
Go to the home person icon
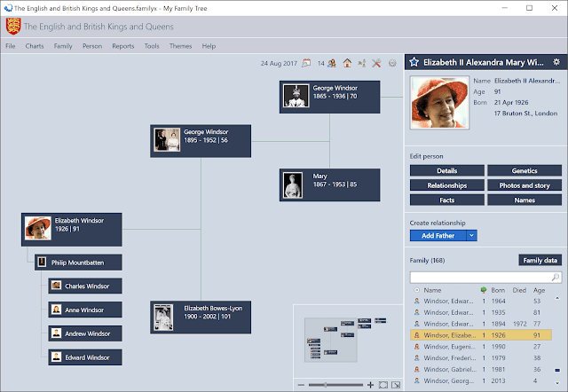pyautogui.click(x=347, y=63)
